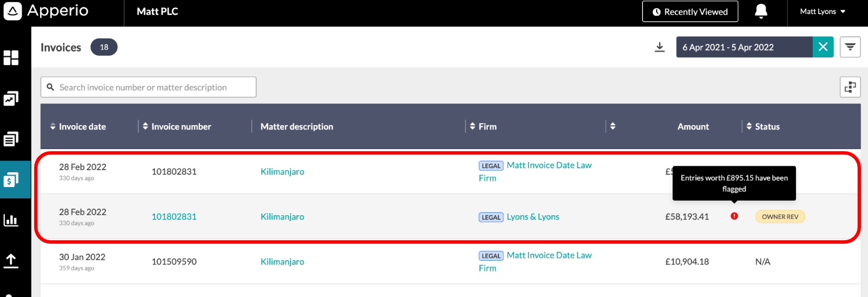The width and height of the screenshot is (868, 297).
Task: Open the matters list sidebar icon
Action: click(11, 139)
